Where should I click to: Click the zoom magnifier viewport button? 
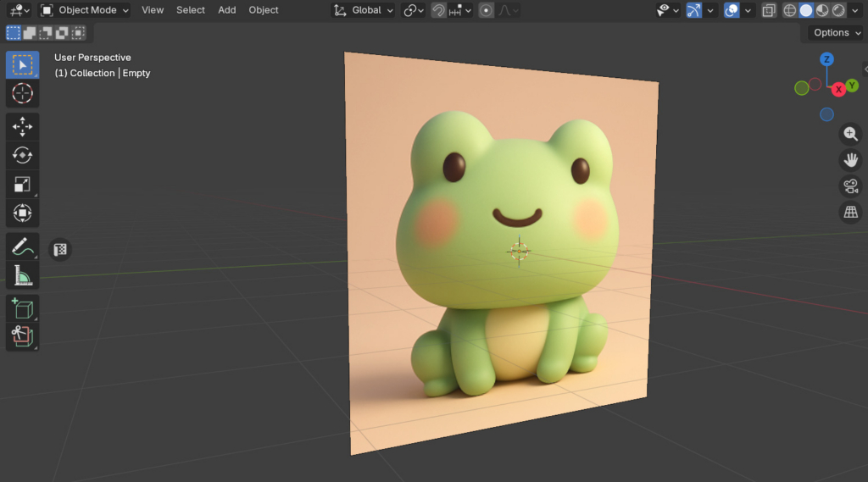(850, 134)
